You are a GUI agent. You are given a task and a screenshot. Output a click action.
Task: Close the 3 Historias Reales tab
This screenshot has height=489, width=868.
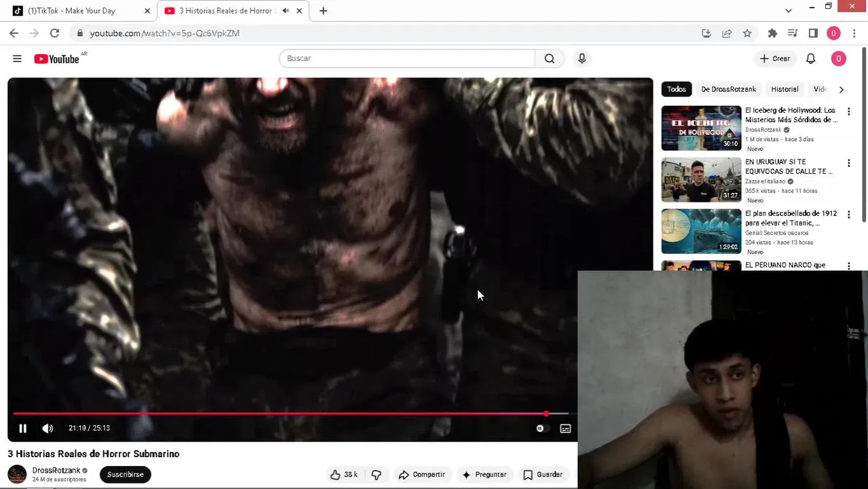point(299,11)
